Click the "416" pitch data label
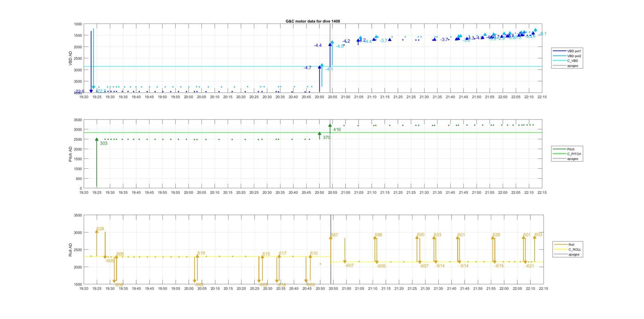The width and height of the screenshot is (644, 319). tap(337, 130)
